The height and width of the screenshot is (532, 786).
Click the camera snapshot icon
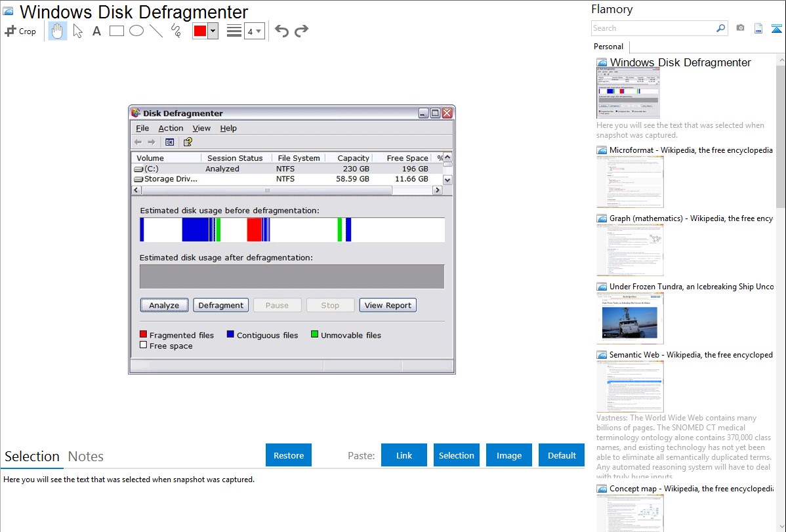tap(740, 28)
